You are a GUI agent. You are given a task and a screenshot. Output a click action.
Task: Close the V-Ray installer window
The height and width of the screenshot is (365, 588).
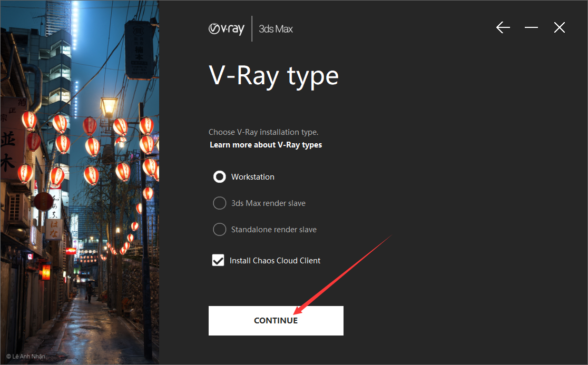coord(560,28)
